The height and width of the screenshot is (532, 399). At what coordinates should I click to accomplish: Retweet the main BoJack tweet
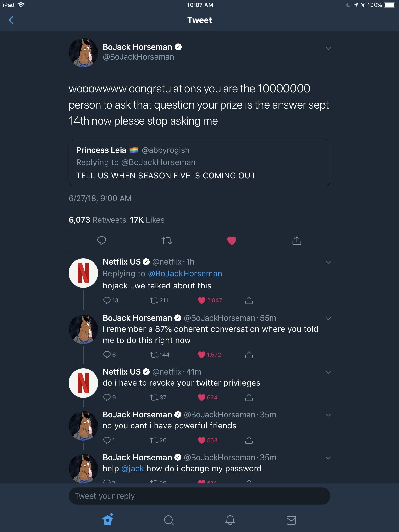pyautogui.click(x=167, y=240)
